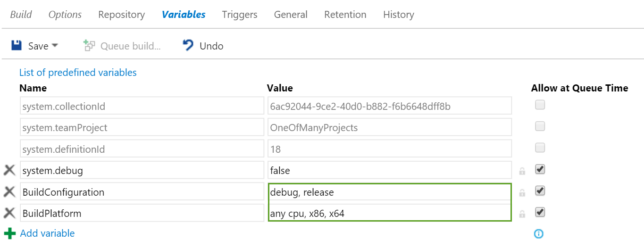
Task: Click the Save disk icon
Action: point(17,46)
